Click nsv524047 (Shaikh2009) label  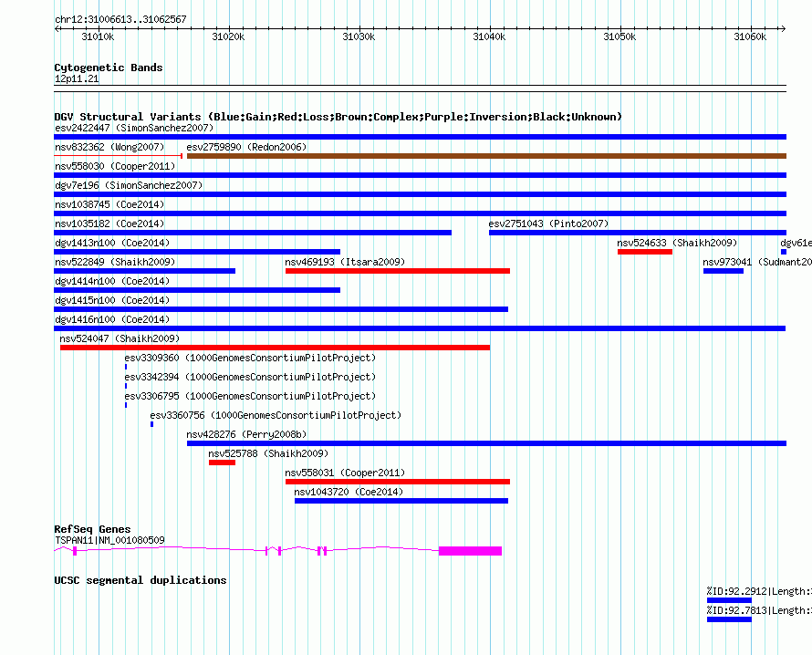coord(120,338)
